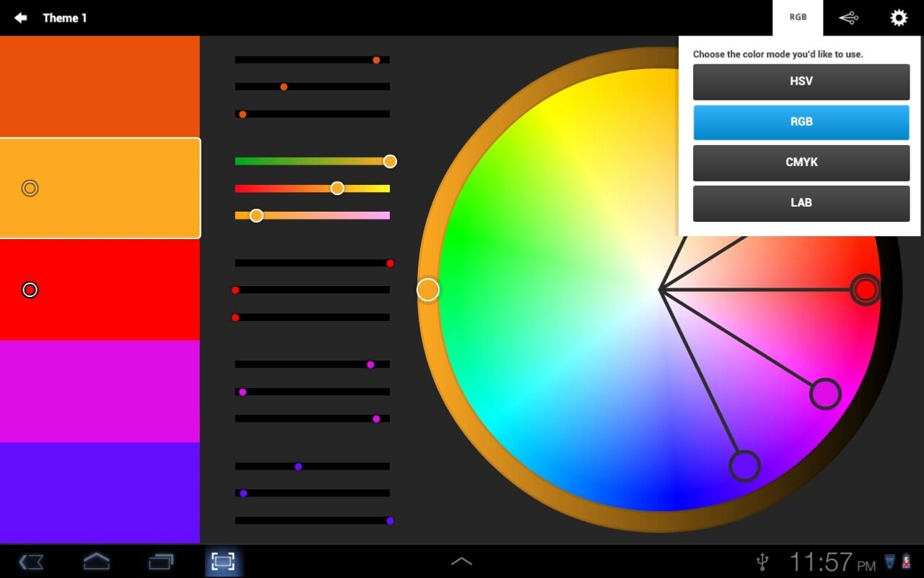This screenshot has width=924, height=578.
Task: Tap the magenta color stripe on the left
Action: pyautogui.click(x=100, y=391)
